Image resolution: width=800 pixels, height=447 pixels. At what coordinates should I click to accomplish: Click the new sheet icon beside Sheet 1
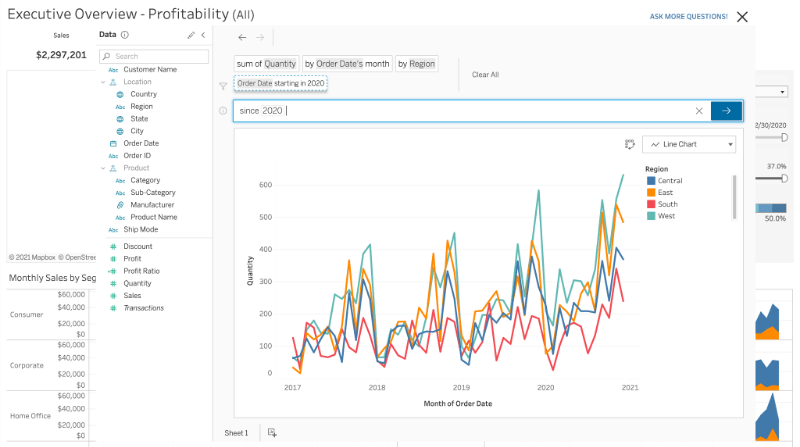[x=272, y=432]
